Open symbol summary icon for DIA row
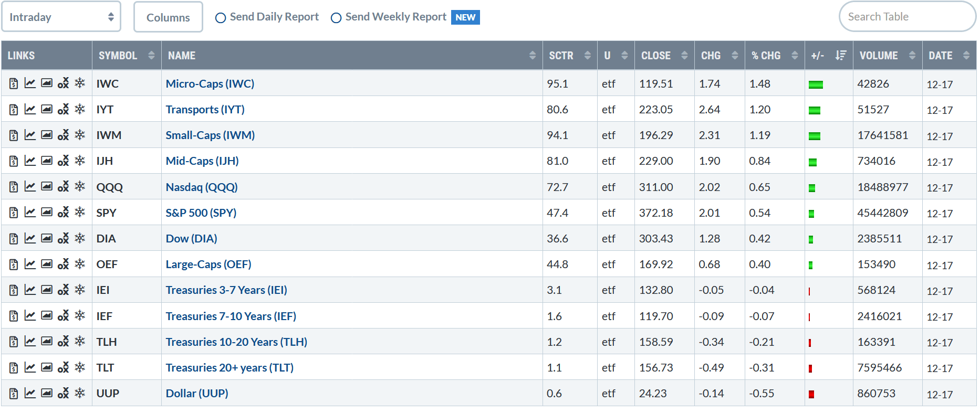This screenshot has height=413, width=980. pos(14,238)
